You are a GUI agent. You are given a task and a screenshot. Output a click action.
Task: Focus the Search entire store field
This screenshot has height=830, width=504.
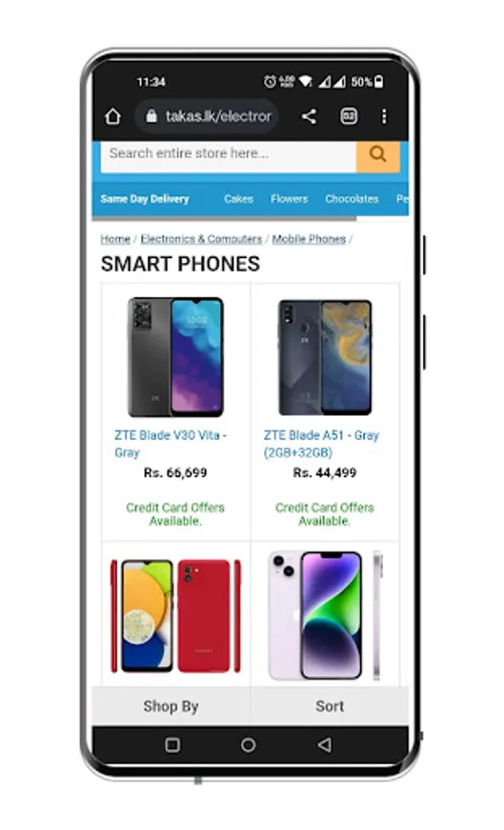[x=229, y=156]
